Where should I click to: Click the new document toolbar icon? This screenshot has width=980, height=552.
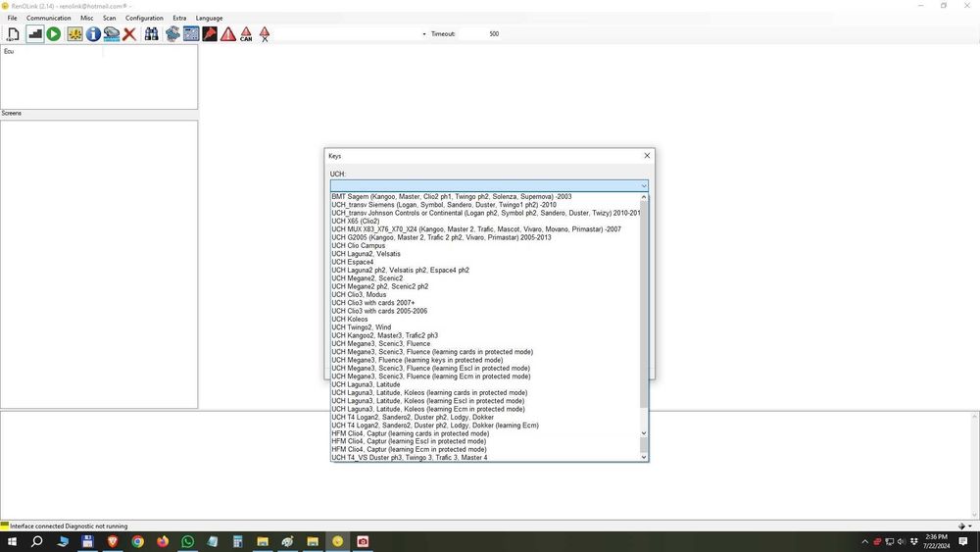click(13, 33)
